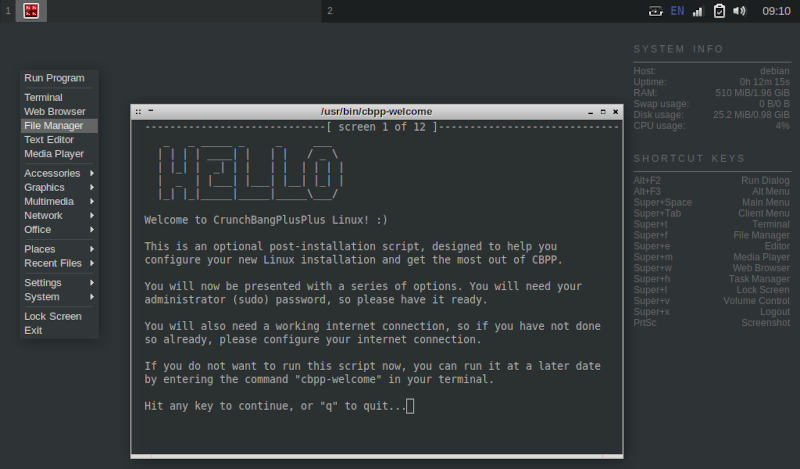This screenshot has height=469, width=800.
Task: Click the Uptime '0h 12m 15s' value
Action: (764, 82)
